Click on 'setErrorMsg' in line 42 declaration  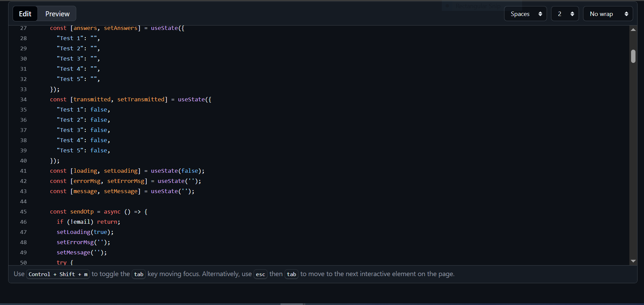coord(126,181)
